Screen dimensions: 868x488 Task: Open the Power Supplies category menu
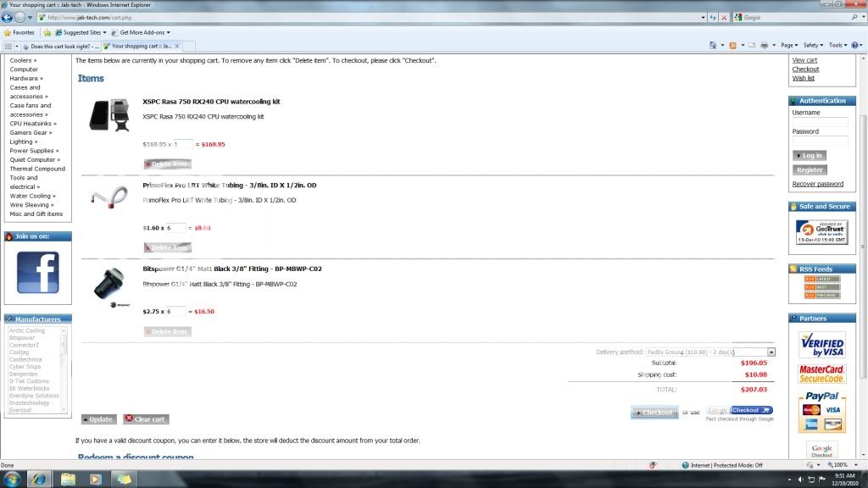click(x=34, y=151)
